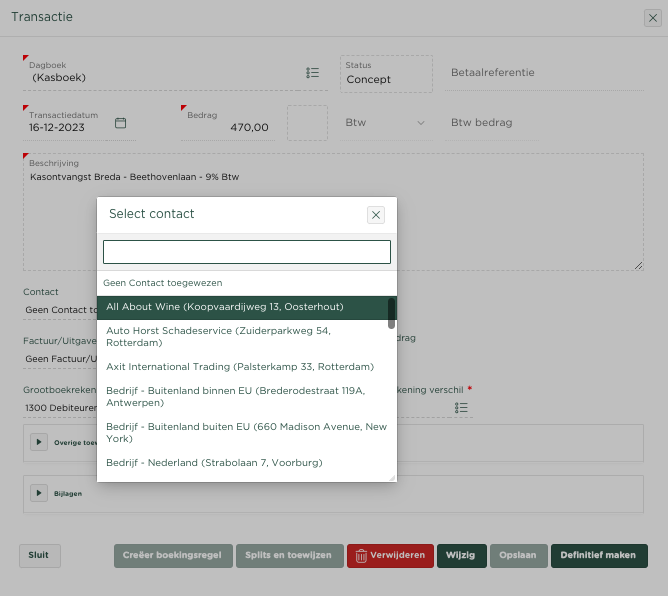The height and width of the screenshot is (596, 668).
Task: Expand the Overige toevoegingen section
Action: point(39,442)
